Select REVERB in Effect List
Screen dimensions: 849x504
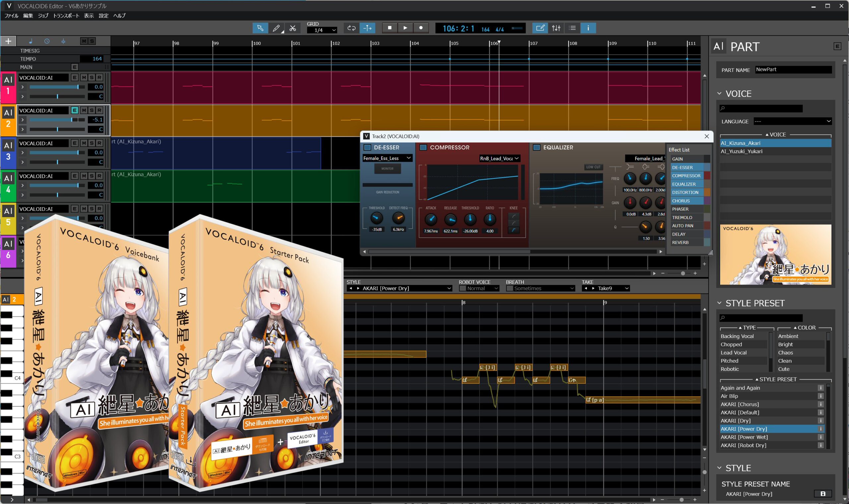(690, 242)
